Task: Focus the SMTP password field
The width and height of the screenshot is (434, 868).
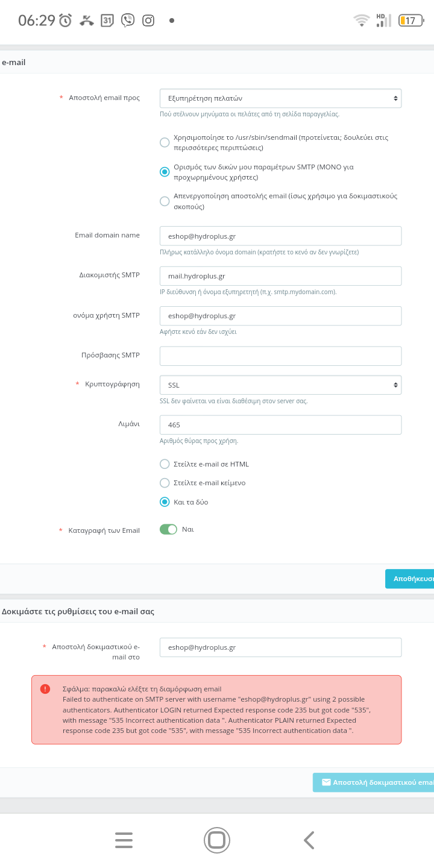Action: (280, 356)
